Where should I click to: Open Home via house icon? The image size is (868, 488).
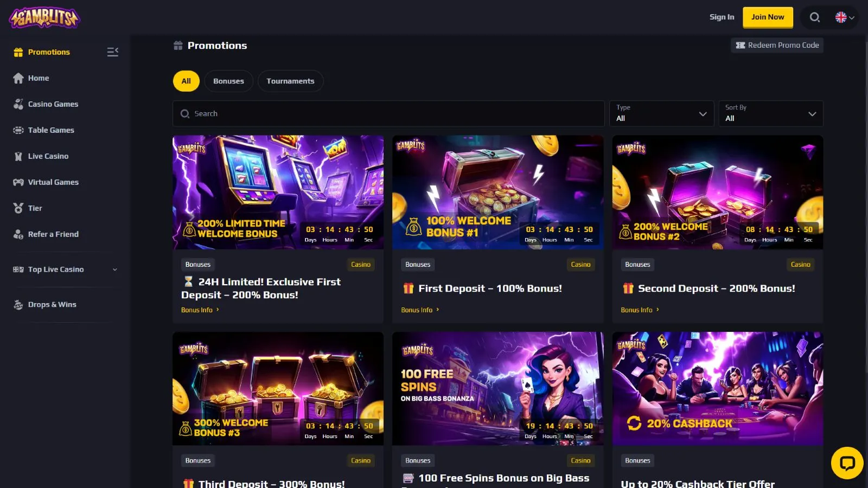click(18, 78)
